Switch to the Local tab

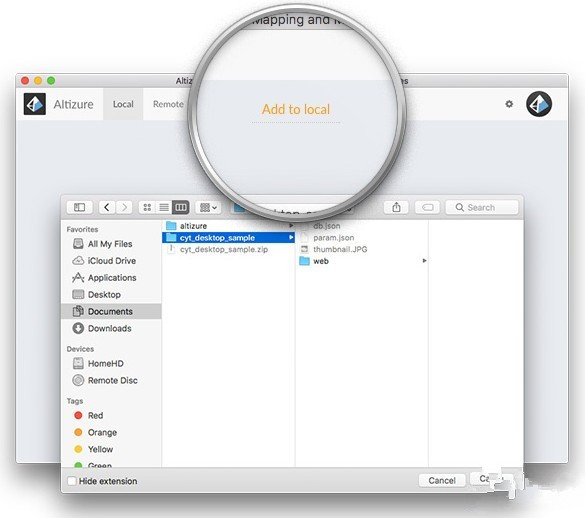(123, 104)
